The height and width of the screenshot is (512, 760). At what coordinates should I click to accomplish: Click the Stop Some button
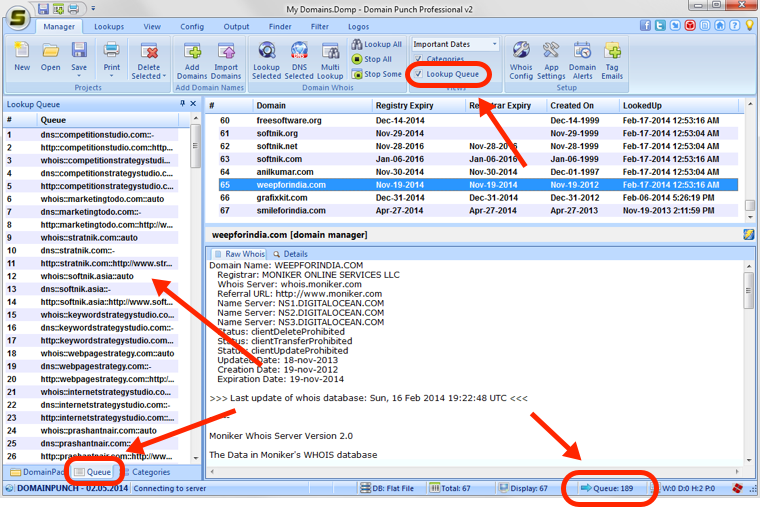click(377, 74)
